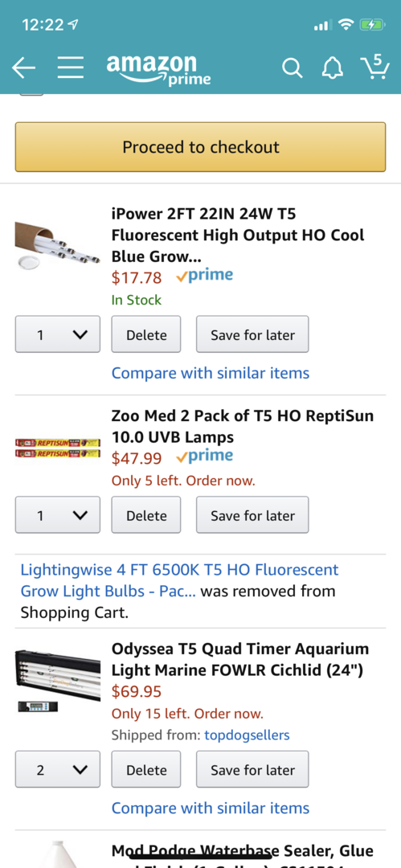Viewport: 401px width, 868px height.
Task: Tap the back arrow icon
Action: 24,68
